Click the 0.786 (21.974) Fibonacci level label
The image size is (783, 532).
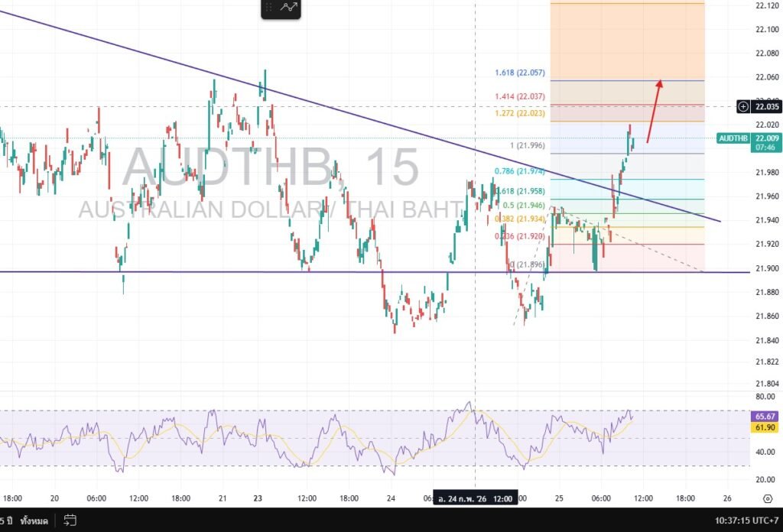[519, 171]
